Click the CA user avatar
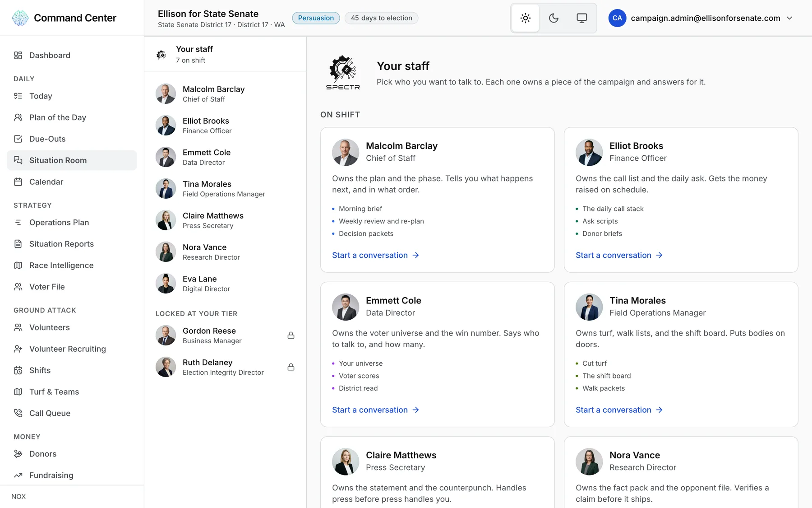Viewport: 812px width, 508px height. pyautogui.click(x=617, y=18)
